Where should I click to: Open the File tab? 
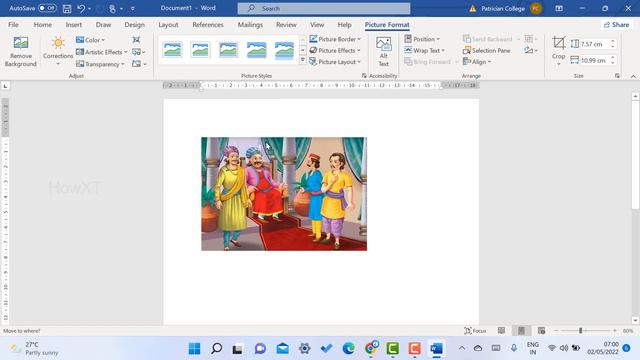pos(13,24)
